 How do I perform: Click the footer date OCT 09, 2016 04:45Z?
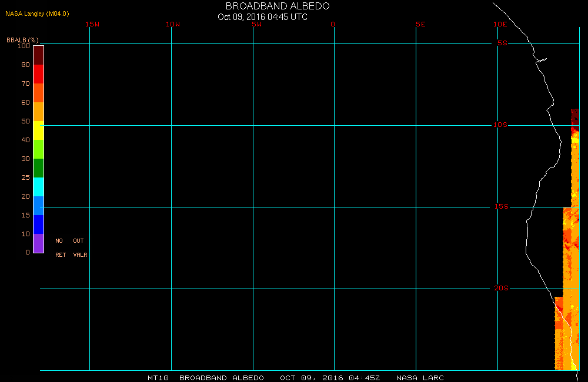330,378
